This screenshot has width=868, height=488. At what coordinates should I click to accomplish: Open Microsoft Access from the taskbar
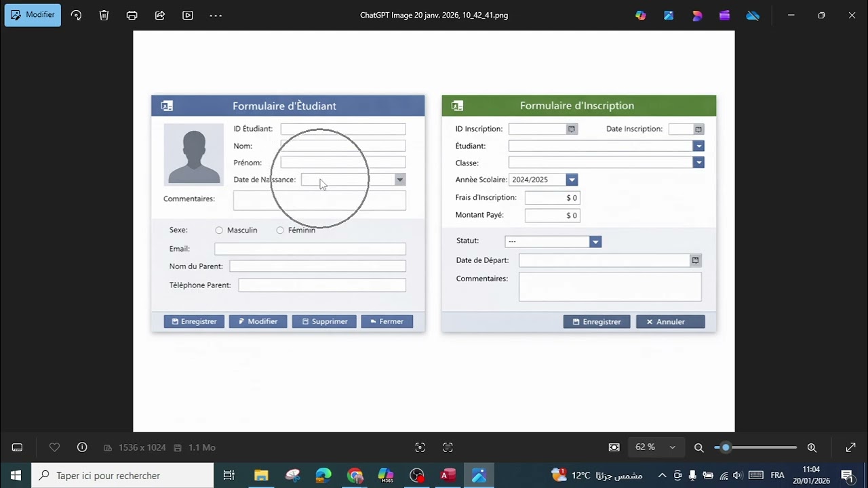(x=448, y=476)
